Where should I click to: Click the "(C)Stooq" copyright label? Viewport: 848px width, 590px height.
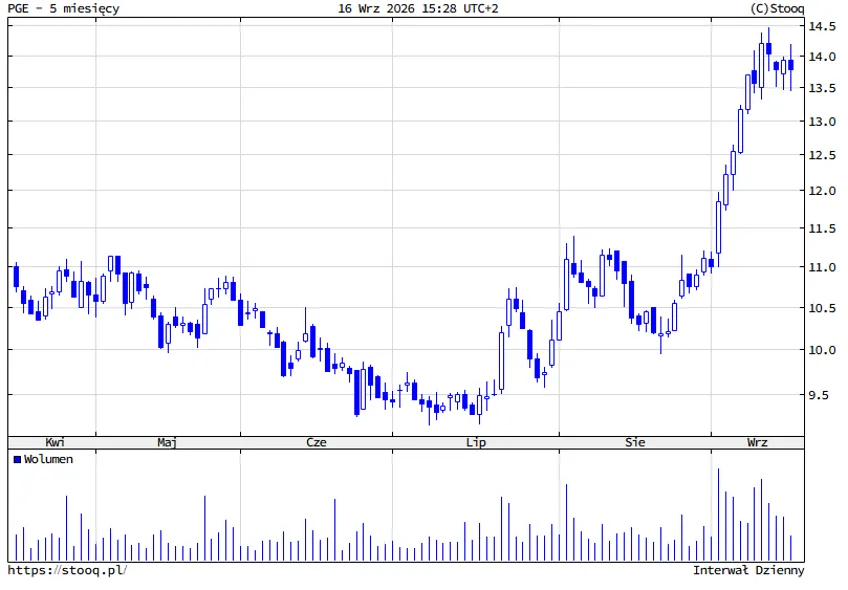point(777,9)
